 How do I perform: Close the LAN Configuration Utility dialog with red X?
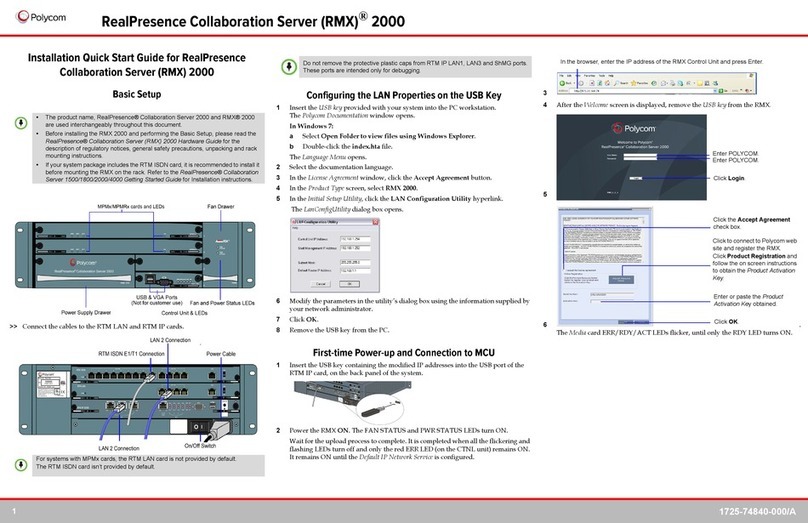point(375,222)
